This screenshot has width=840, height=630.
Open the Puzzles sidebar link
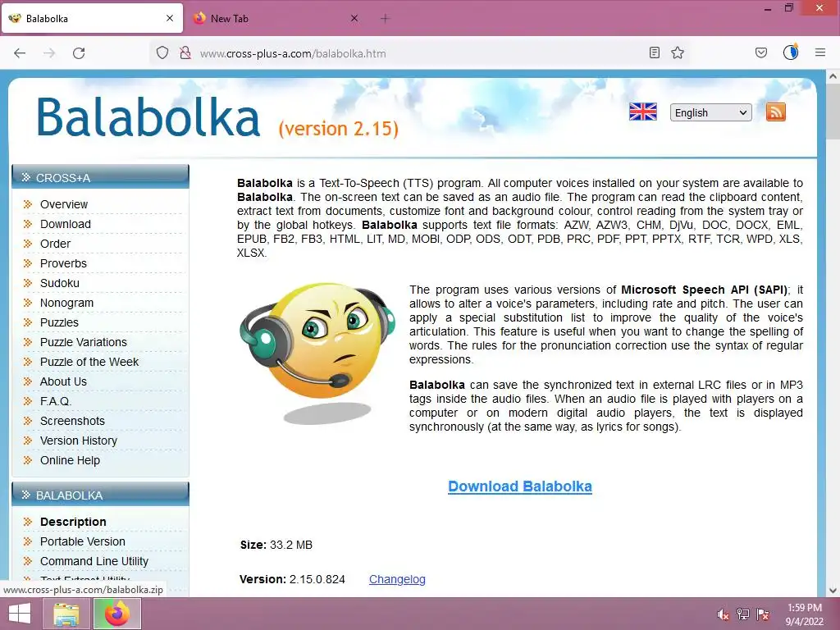click(59, 322)
